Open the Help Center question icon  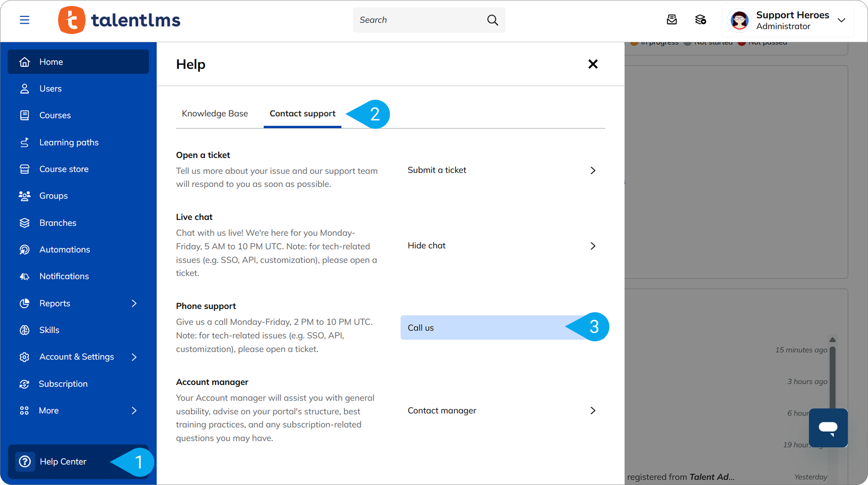pos(25,461)
